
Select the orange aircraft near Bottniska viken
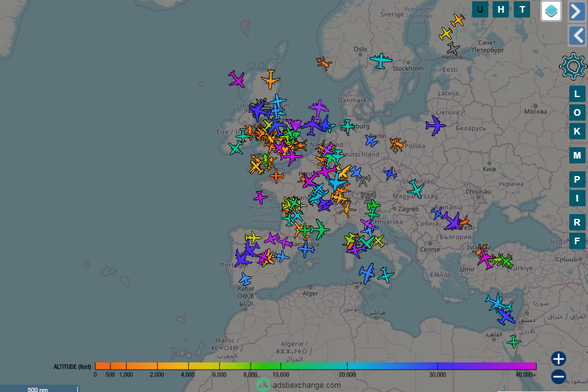(x=458, y=21)
